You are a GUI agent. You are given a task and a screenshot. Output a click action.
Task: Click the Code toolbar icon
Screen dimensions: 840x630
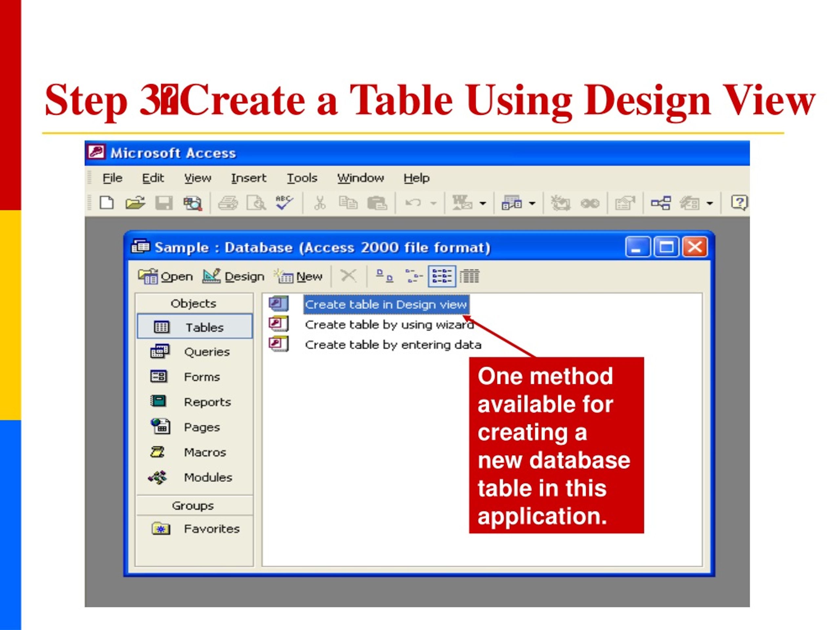point(561,203)
